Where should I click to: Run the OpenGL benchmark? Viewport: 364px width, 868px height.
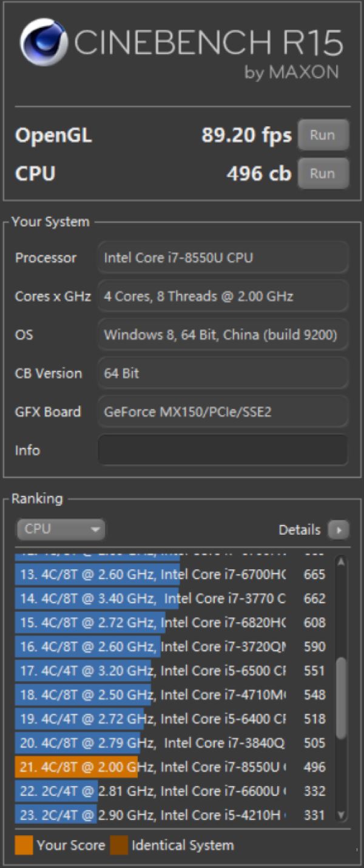tap(323, 135)
